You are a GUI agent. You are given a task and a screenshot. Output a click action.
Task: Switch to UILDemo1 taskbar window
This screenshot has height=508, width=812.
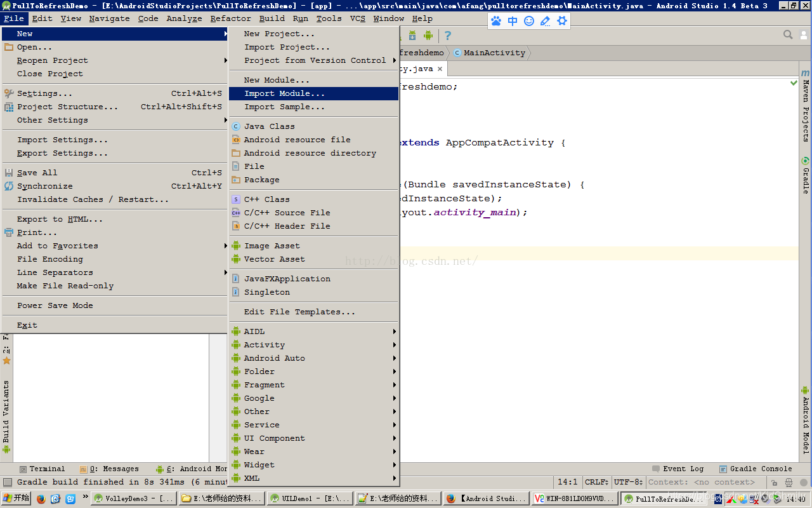point(310,498)
